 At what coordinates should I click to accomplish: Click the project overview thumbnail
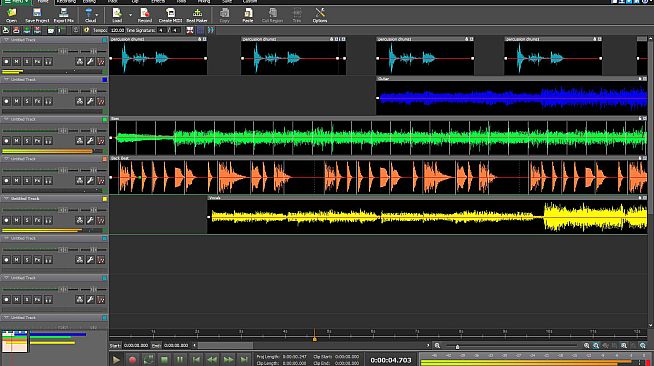click(15, 341)
